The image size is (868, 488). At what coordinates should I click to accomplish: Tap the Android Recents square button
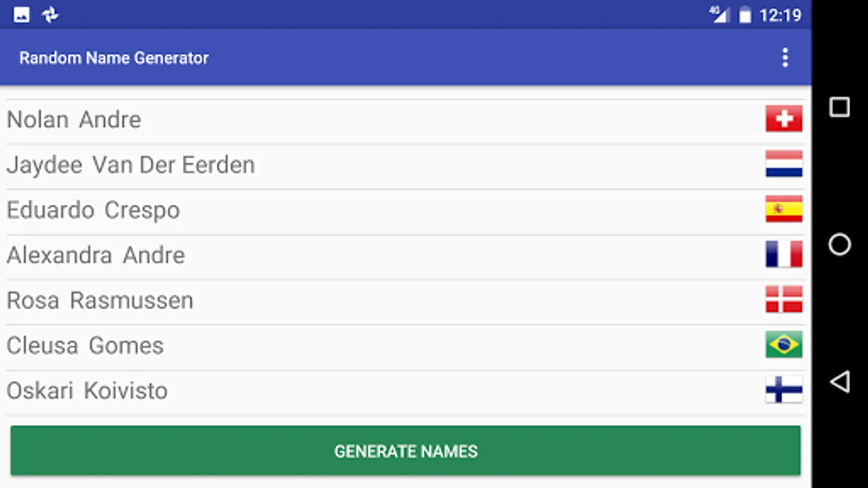pos(839,108)
